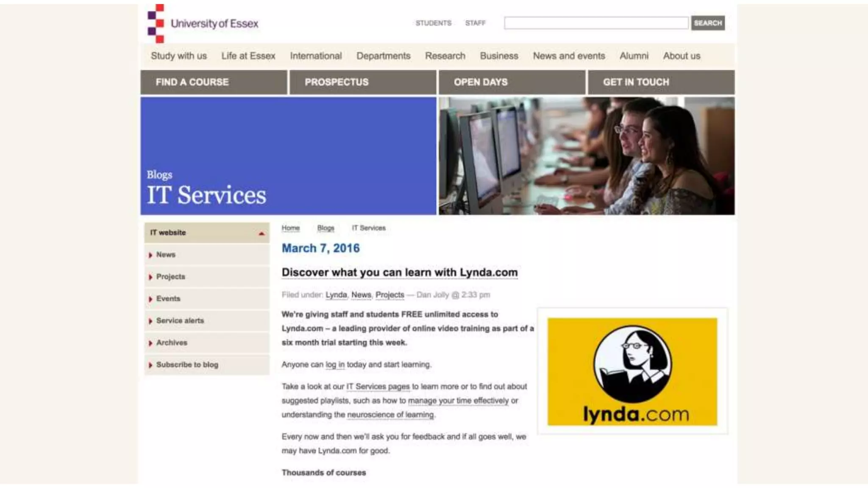The image size is (868, 488).
Task: Click the University of Essex logo
Action: (x=203, y=23)
